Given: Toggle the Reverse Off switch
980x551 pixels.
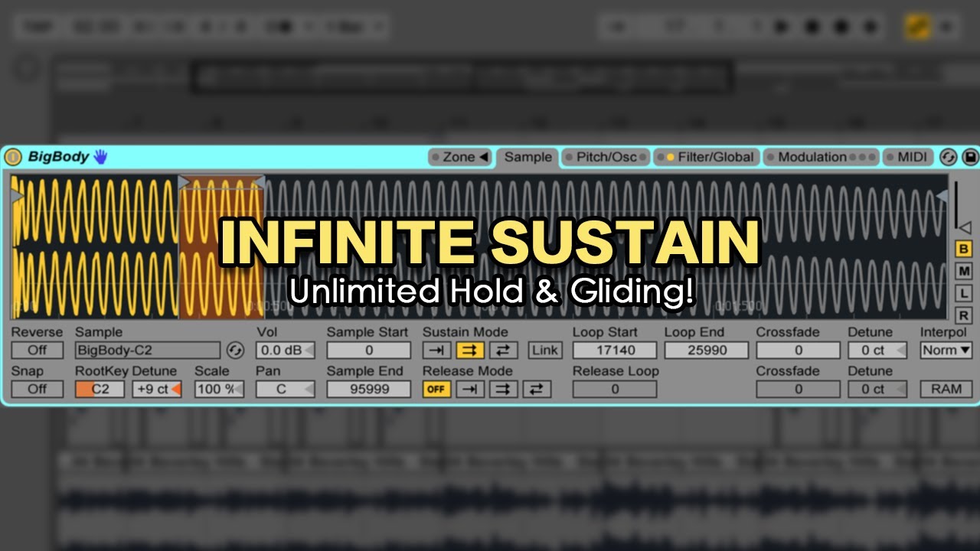Looking at the screenshot, I should point(37,350).
